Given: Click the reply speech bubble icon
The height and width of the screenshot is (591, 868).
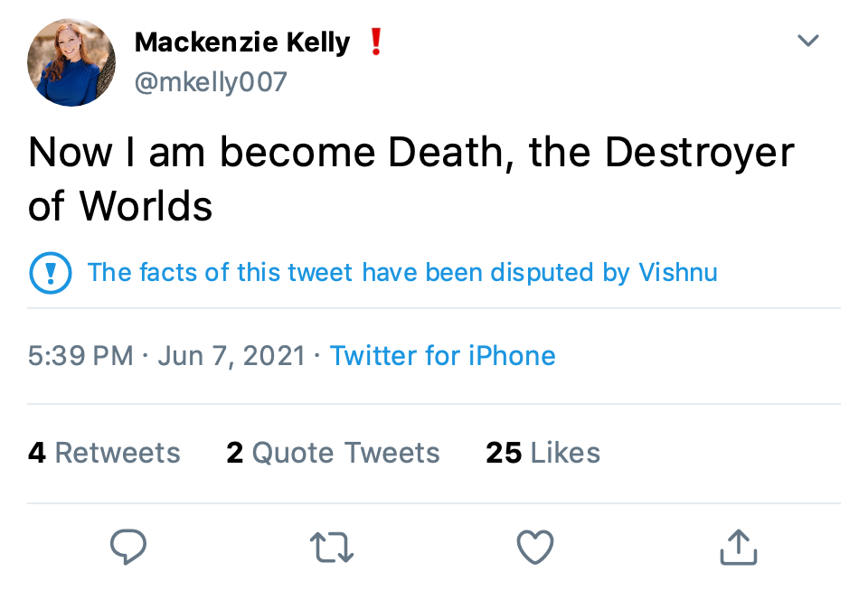Looking at the screenshot, I should tap(127, 546).
